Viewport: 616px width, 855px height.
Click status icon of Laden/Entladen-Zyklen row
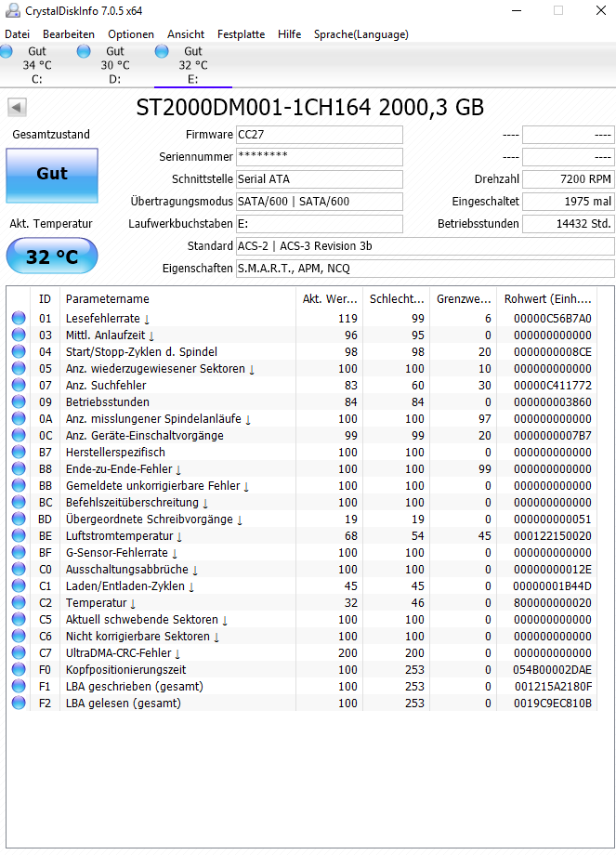click(19, 585)
